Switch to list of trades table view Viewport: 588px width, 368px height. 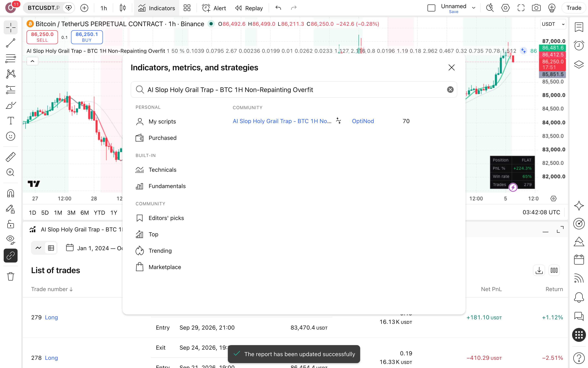(x=51, y=248)
